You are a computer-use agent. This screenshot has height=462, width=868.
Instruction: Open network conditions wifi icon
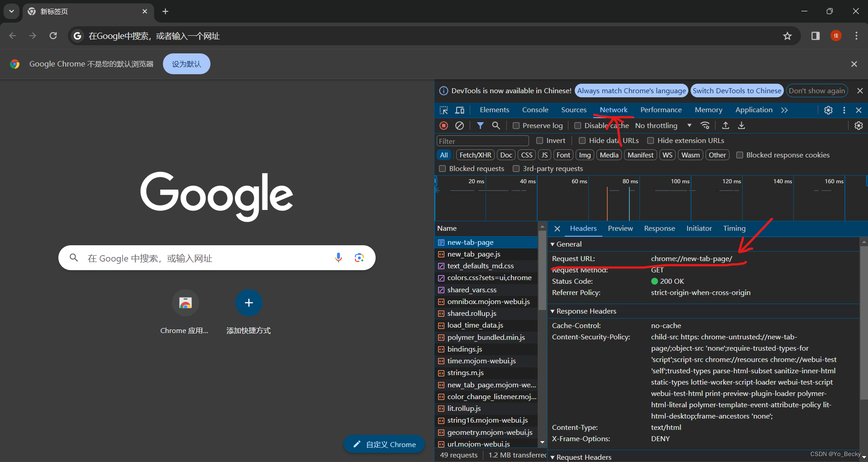[705, 125]
